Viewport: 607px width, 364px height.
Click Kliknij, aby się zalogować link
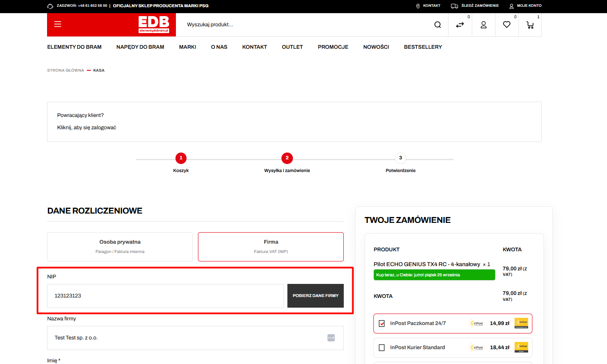point(86,128)
